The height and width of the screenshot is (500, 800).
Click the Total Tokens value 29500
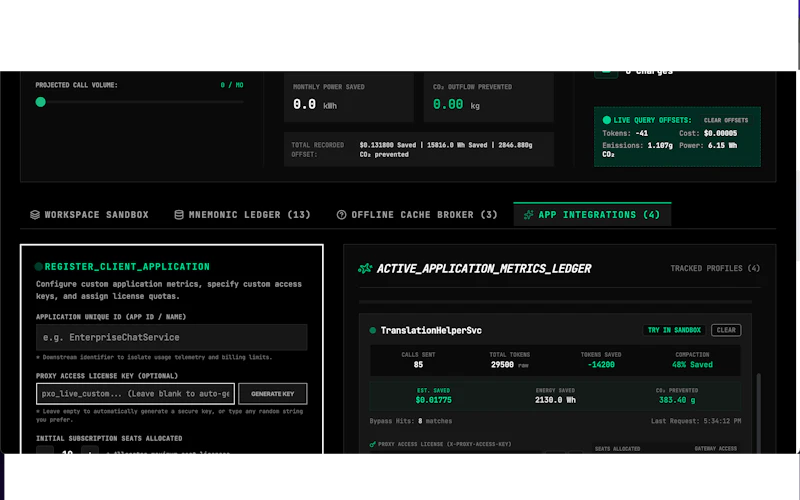point(502,365)
